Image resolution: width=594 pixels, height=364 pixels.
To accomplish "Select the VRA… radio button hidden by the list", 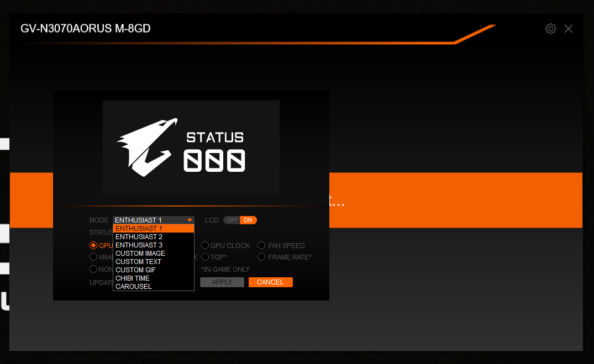I will tap(93, 257).
